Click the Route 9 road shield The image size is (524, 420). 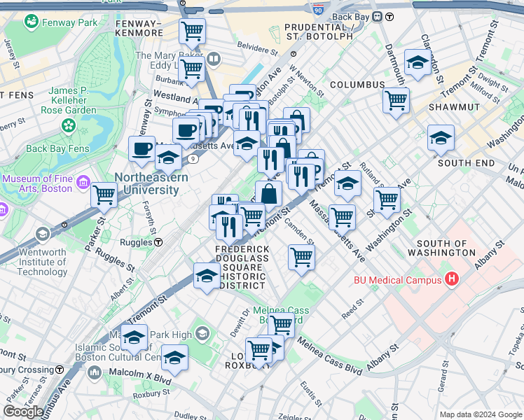(x=193, y=159)
